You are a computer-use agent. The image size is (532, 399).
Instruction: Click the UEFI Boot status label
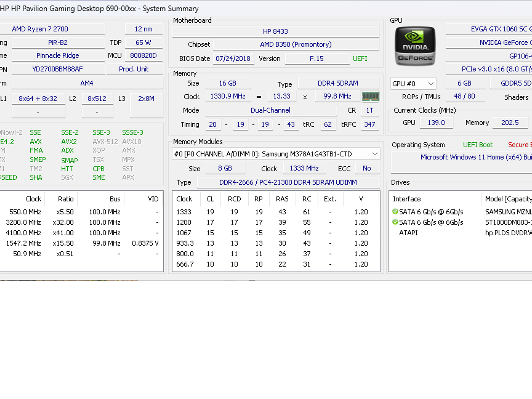pos(478,145)
